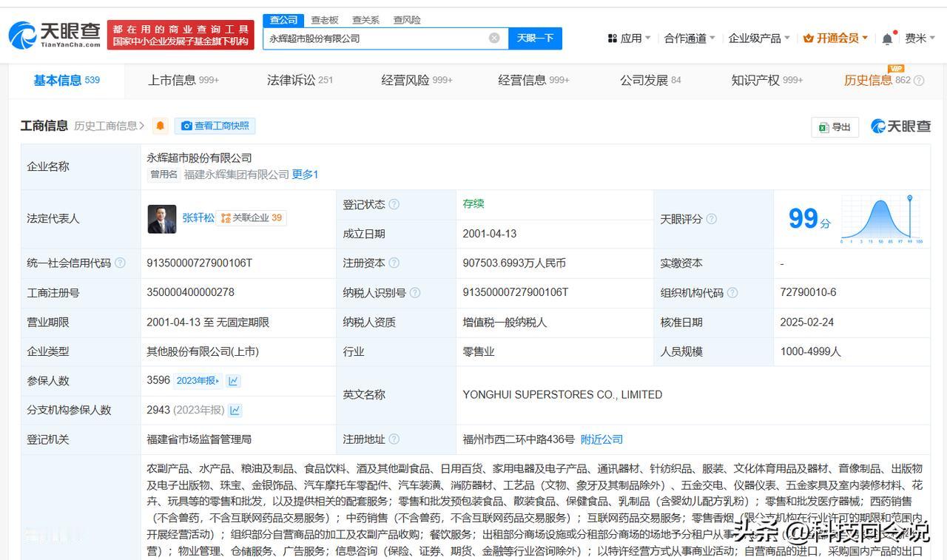Clear the search box with the X icon

(494, 38)
